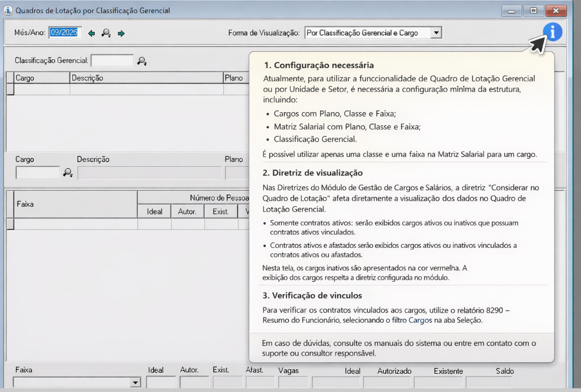Focus the Cargo code input box
Screen dimensions: 581x392
click(38, 173)
